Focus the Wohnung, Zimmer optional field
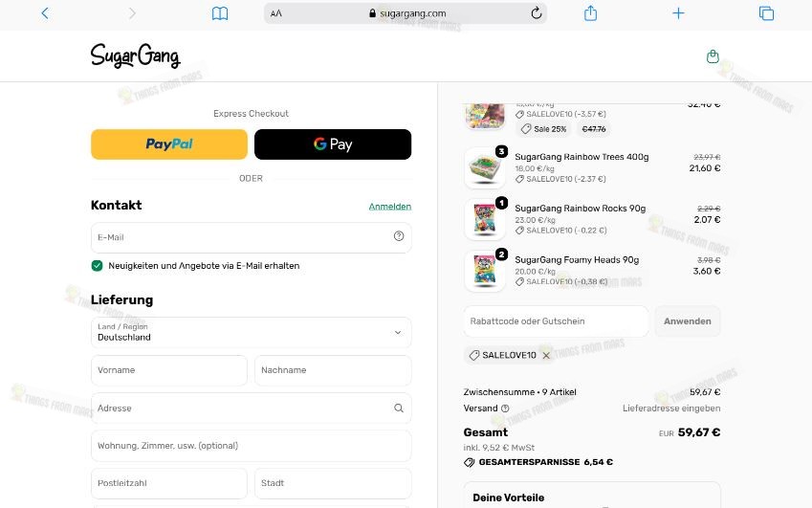The height and width of the screenshot is (508, 812). 252,446
